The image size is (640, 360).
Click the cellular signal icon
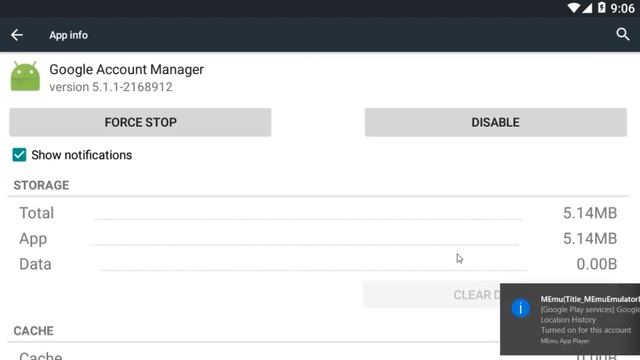point(587,8)
